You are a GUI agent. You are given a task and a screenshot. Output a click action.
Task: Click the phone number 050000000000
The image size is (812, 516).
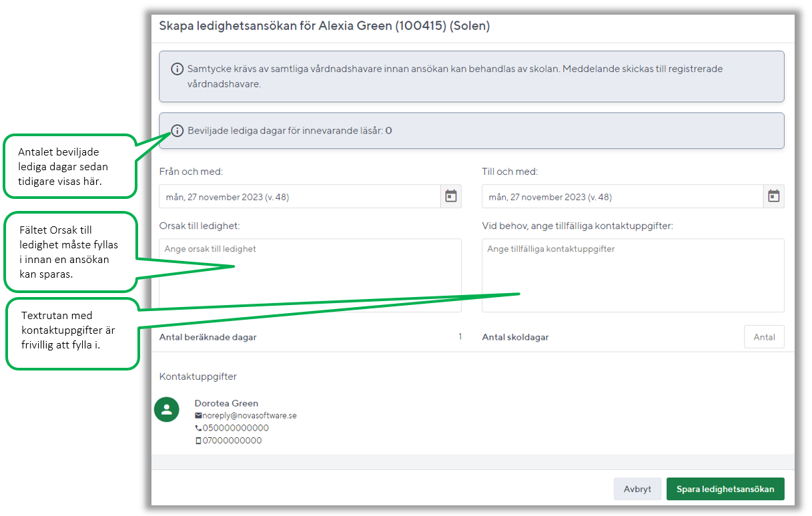point(236,428)
